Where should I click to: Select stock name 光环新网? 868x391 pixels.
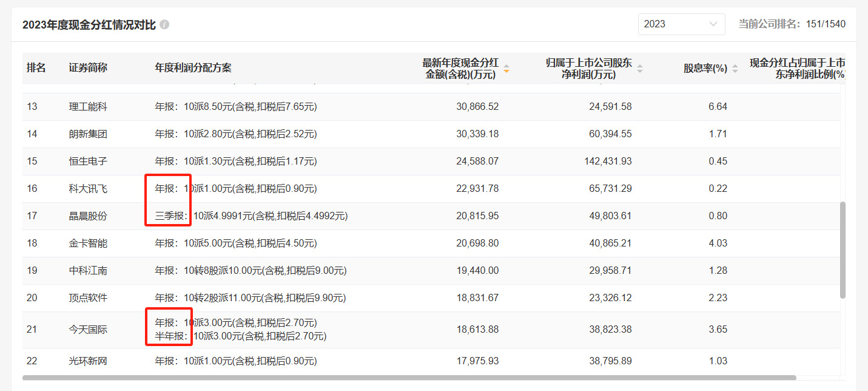pos(88,361)
